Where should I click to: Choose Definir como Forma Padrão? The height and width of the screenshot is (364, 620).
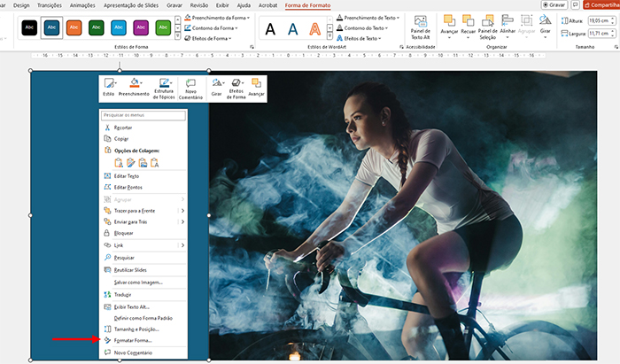click(143, 318)
